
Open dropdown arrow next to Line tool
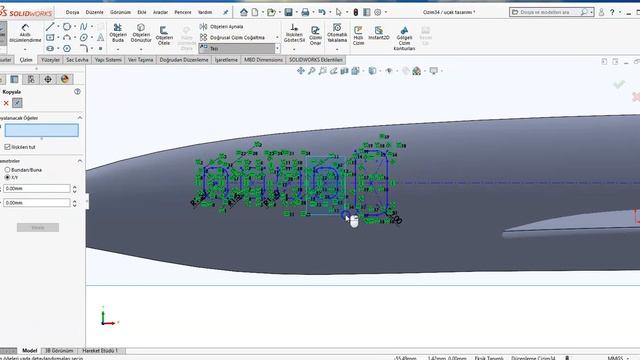point(58,27)
